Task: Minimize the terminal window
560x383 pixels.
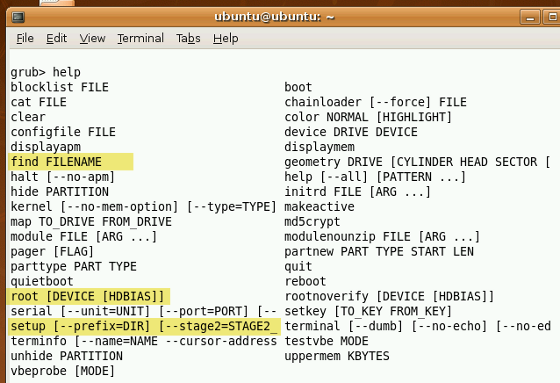Action: (x=530, y=17)
